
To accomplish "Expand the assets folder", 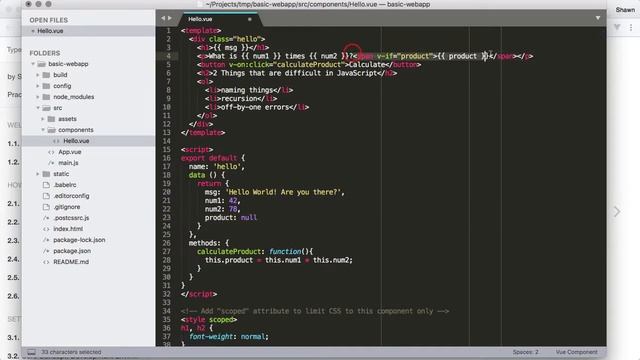I will pos(42,119).
